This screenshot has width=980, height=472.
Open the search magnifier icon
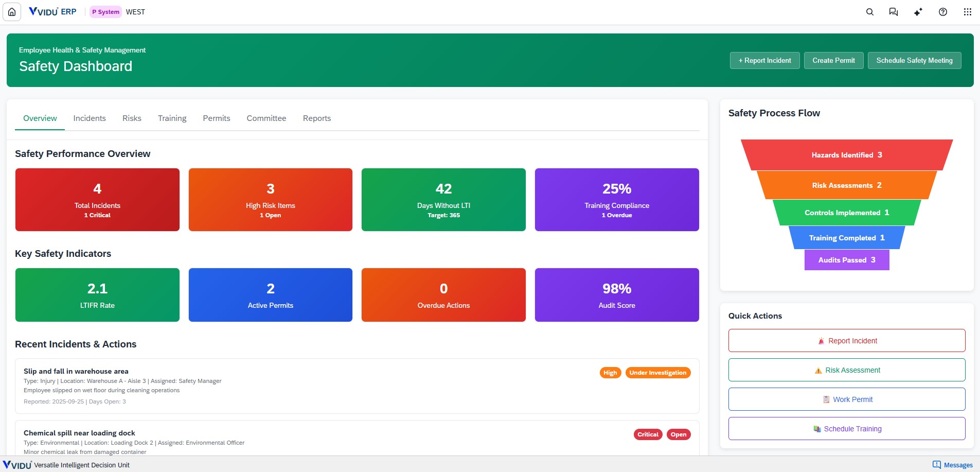click(869, 12)
